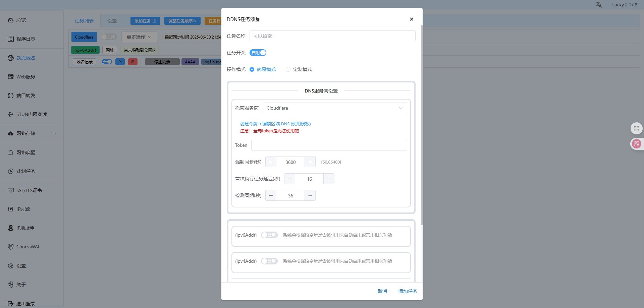Click the translate language icon in header
Viewport: 644px width, 308px height.
[x=598, y=5]
